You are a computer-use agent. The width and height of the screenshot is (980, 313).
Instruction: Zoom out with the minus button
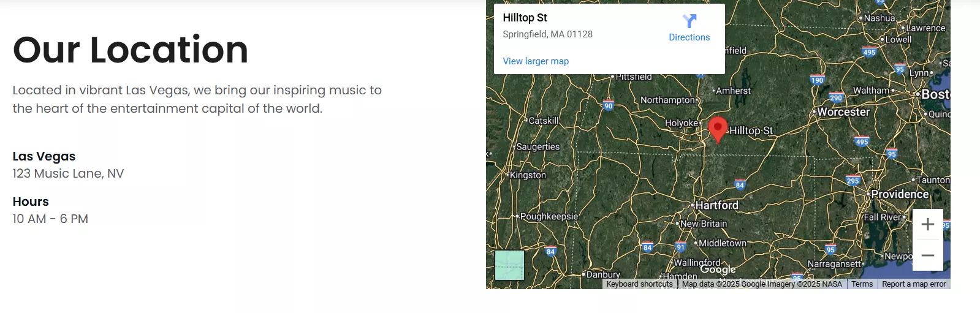coord(928,255)
